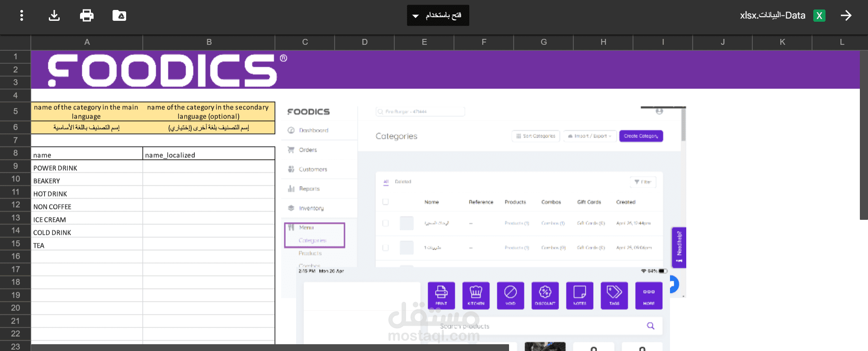Click the 'POWER DRINK' cell

point(87,166)
